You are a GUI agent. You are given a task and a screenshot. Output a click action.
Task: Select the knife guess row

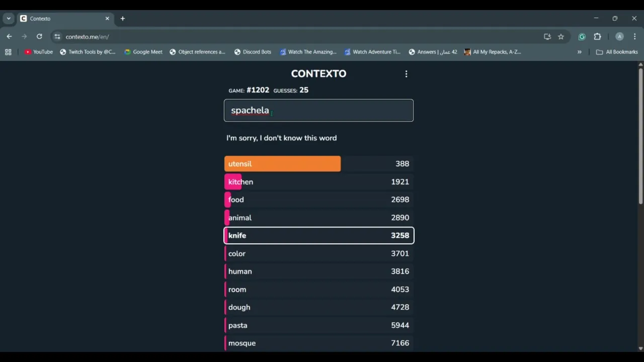318,235
